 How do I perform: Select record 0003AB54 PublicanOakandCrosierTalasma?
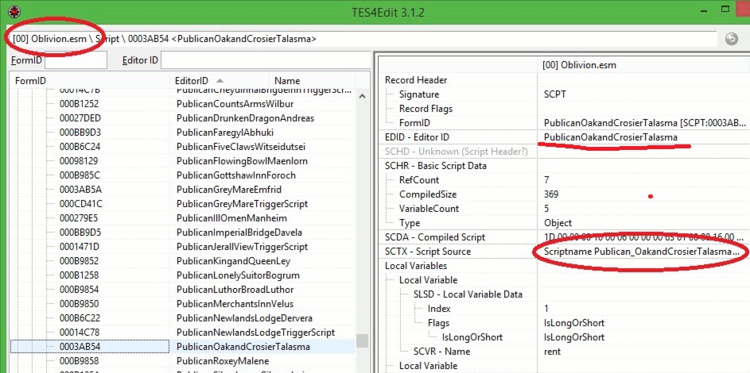[182, 346]
